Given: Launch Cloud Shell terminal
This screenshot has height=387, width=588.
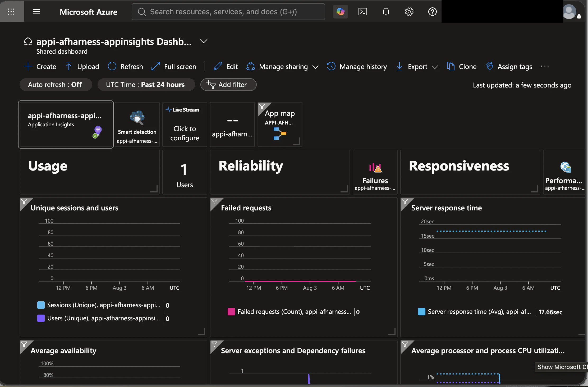Looking at the screenshot, I should pyautogui.click(x=363, y=12).
